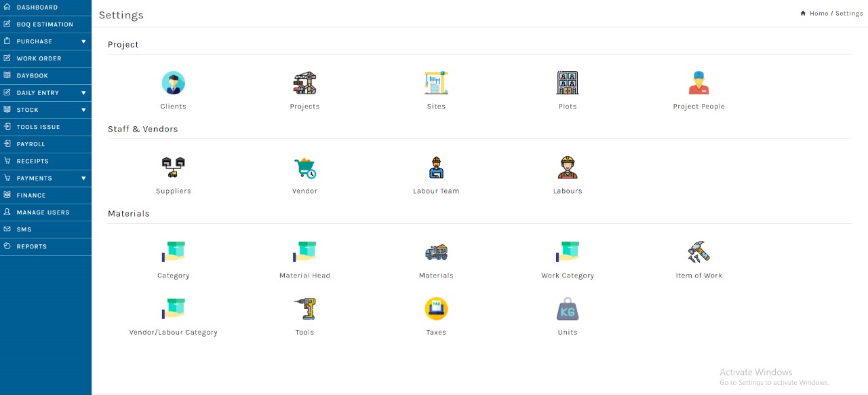The height and width of the screenshot is (395, 868).
Task: Open the Clients settings icon
Action: 173,83
